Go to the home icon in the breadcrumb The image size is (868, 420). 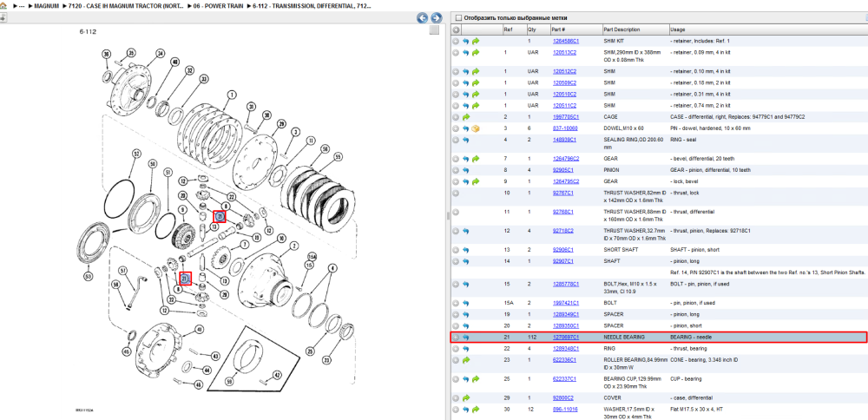tap(3, 5)
